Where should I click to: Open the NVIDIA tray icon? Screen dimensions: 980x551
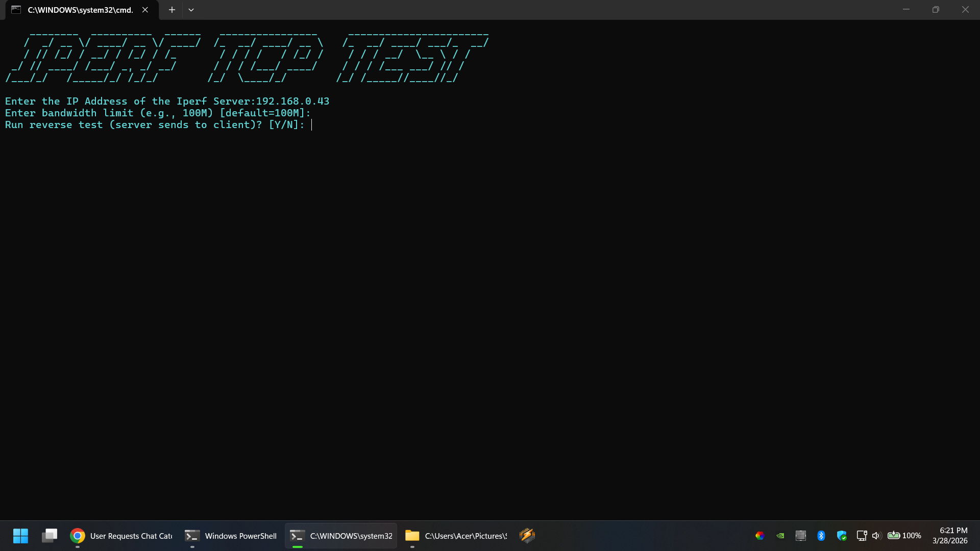[780, 536]
